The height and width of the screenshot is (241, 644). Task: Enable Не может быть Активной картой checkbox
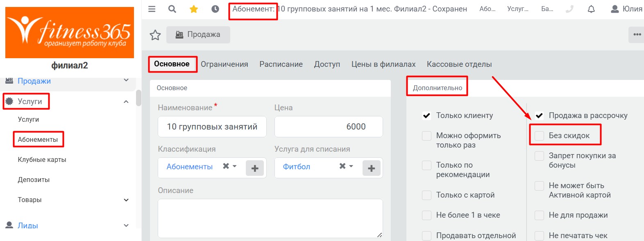(x=539, y=186)
